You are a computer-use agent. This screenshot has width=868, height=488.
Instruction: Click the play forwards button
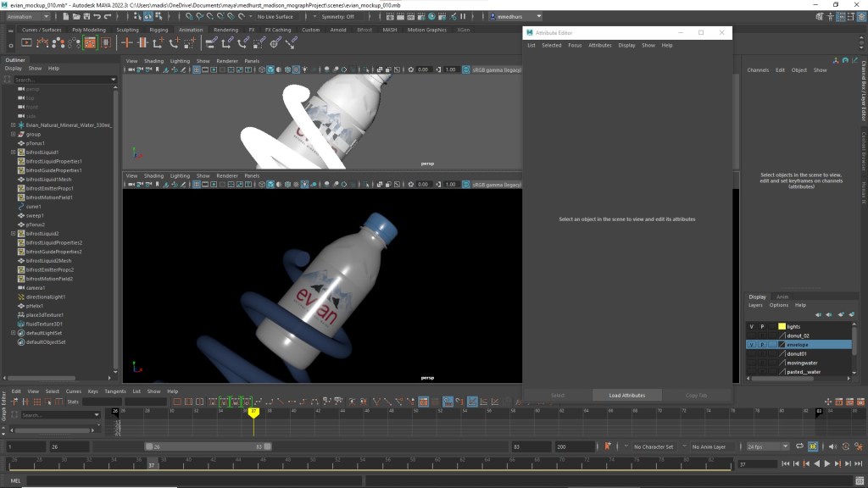click(827, 463)
